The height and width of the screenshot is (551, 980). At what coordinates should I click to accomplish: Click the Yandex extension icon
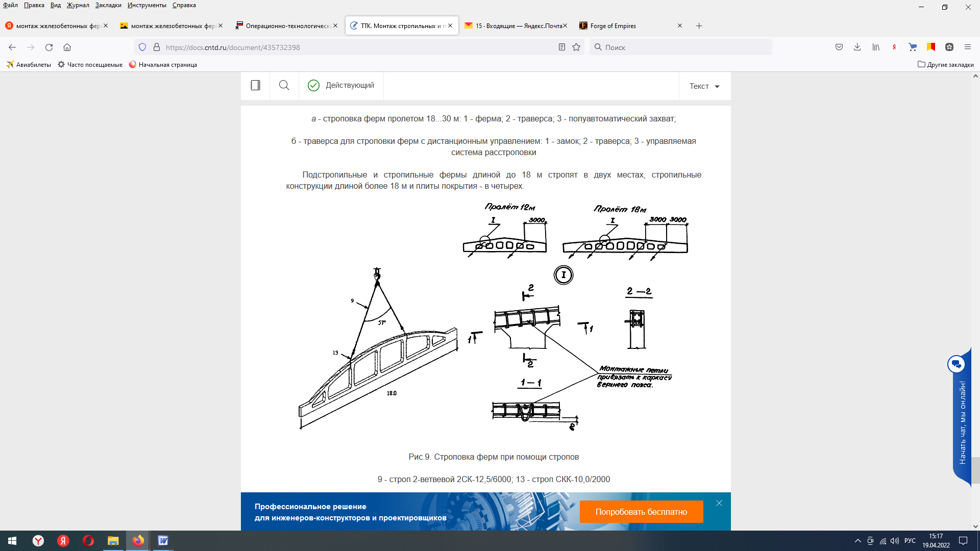[894, 47]
